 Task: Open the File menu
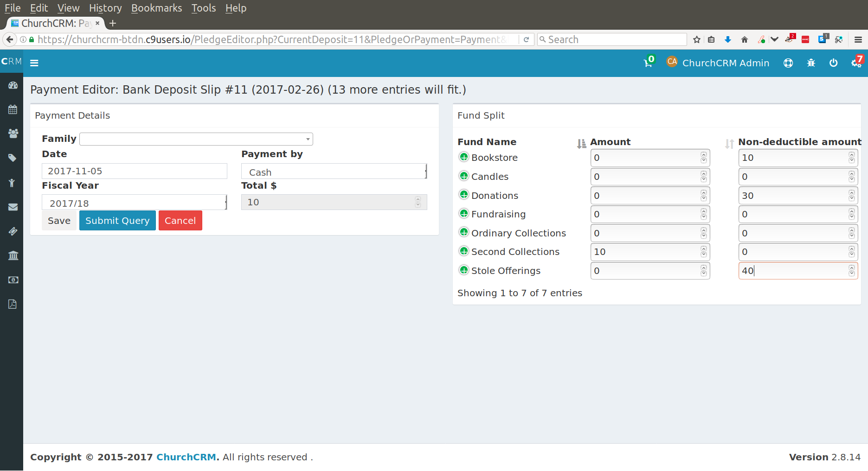click(x=13, y=8)
